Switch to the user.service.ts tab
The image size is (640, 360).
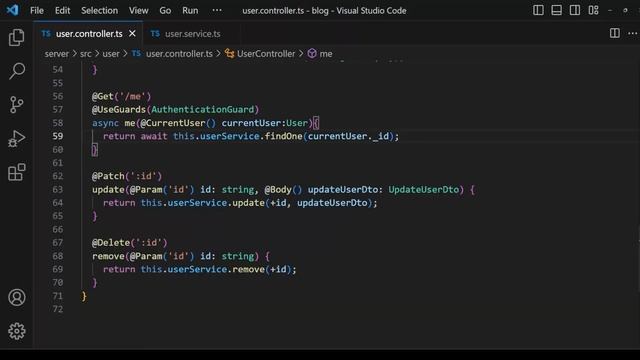pyautogui.click(x=192, y=34)
